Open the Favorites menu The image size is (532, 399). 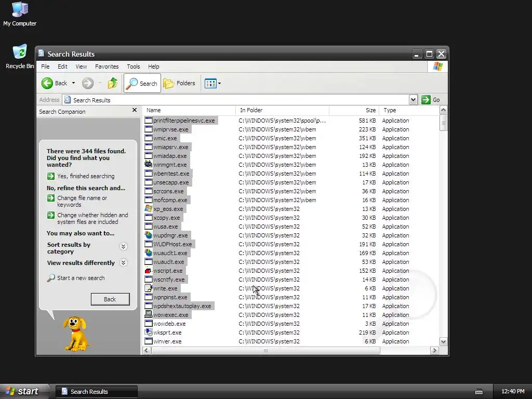107,66
